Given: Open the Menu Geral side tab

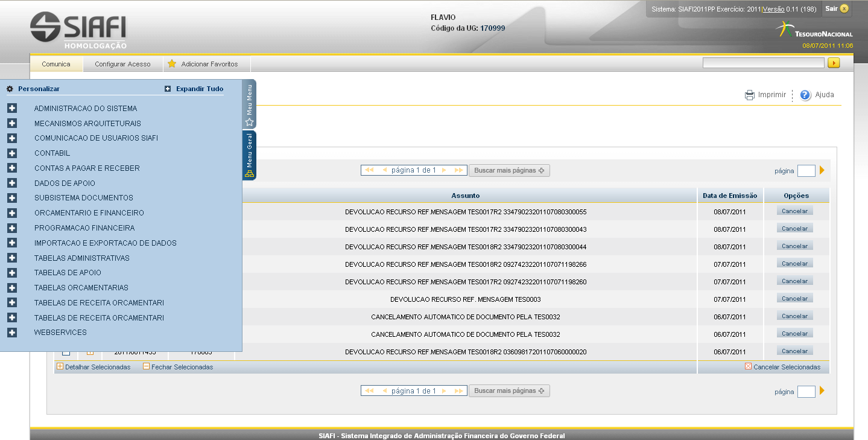Looking at the screenshot, I should click(250, 155).
